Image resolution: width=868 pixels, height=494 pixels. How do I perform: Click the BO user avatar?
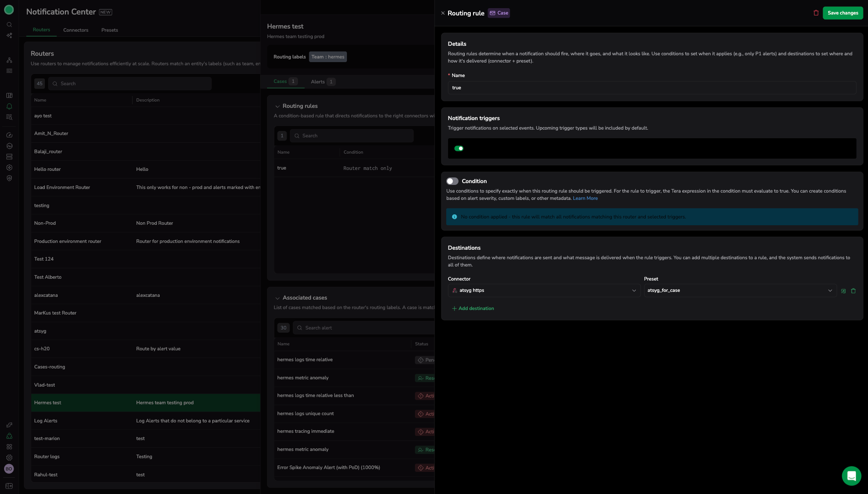(x=9, y=469)
